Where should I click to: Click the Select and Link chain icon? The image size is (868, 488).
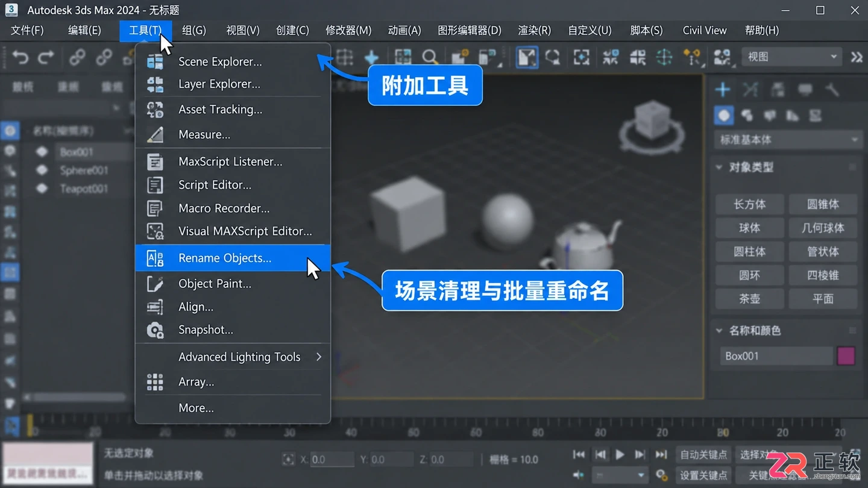pos(77,57)
